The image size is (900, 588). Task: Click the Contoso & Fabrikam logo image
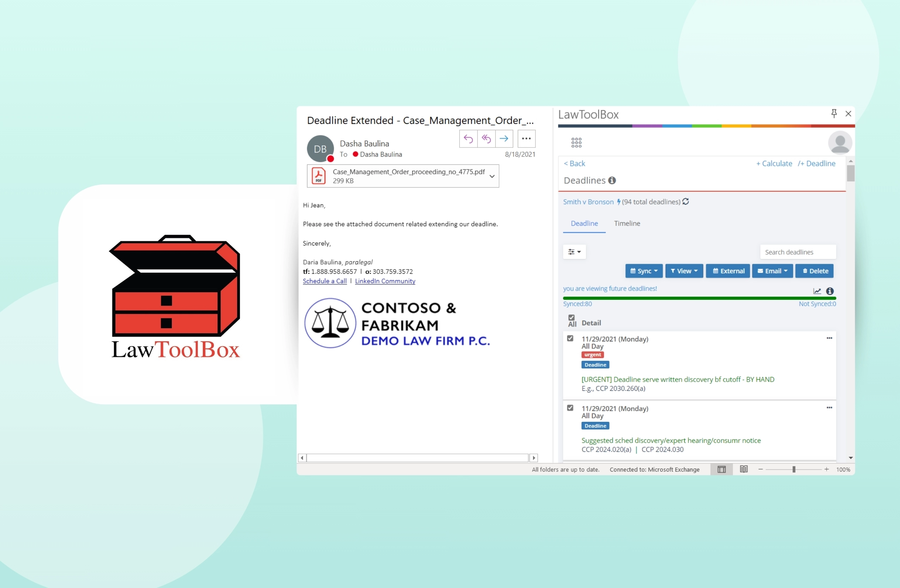(397, 323)
